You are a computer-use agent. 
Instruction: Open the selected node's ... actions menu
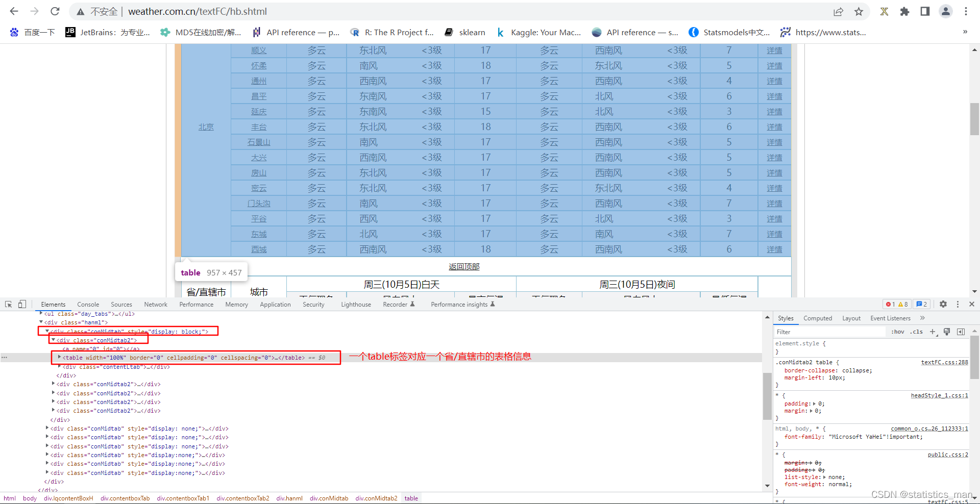click(4, 357)
